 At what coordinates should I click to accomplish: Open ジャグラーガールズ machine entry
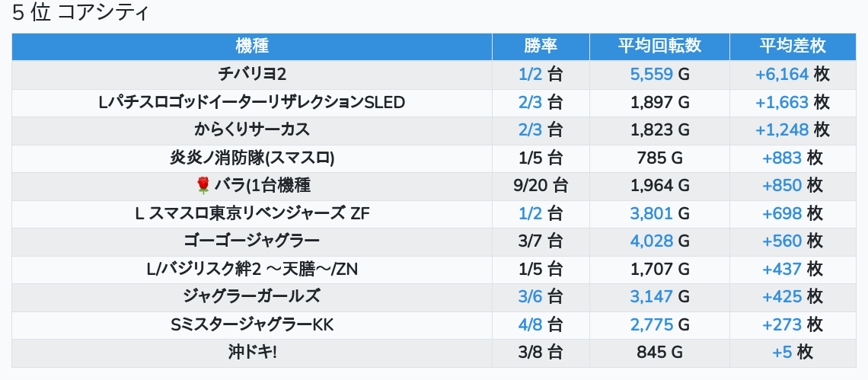coord(252,298)
